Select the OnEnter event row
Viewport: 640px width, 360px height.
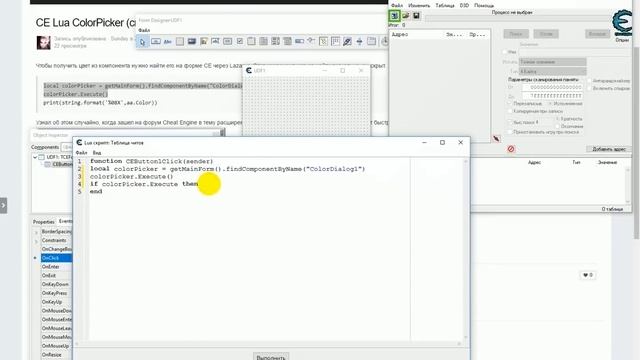(56, 267)
